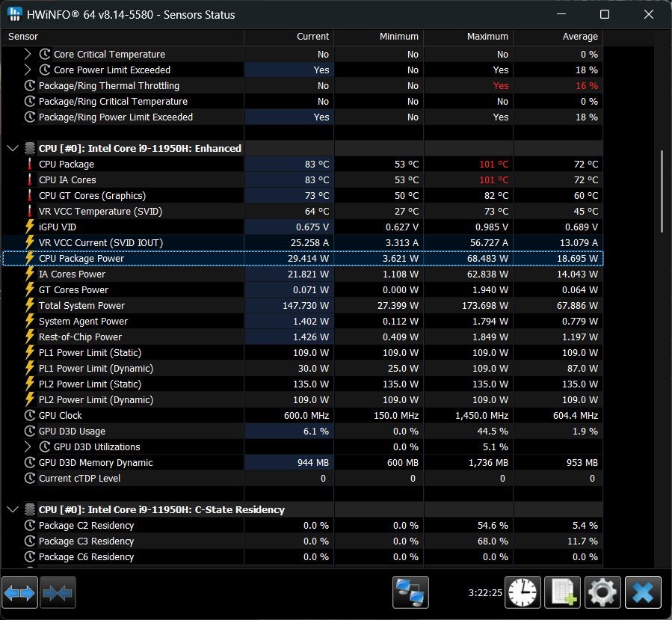Start logging with the sheet-plus icon
This screenshot has height=620, width=672.
(x=562, y=592)
